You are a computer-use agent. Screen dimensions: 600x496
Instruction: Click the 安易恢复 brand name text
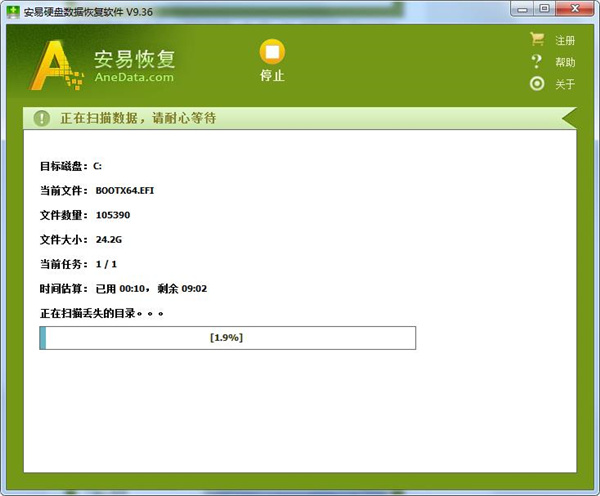(x=135, y=59)
